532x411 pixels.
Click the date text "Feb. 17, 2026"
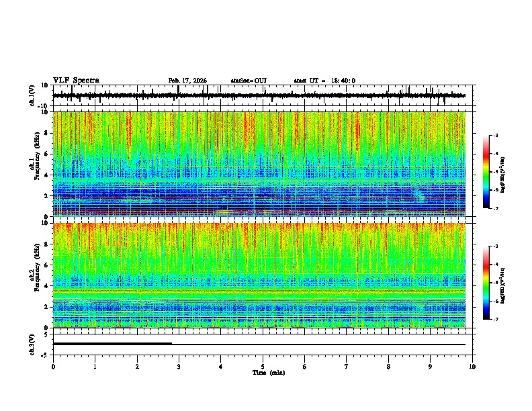(x=187, y=81)
